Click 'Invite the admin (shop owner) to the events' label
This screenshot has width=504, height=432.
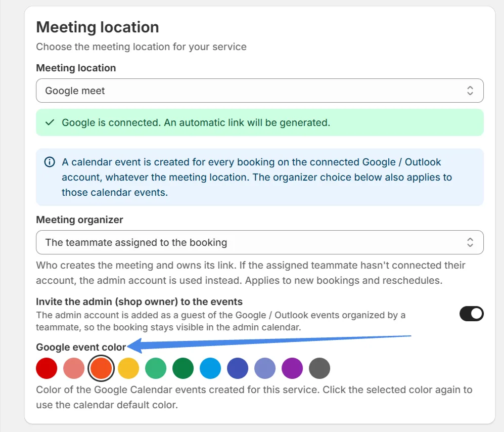pos(139,301)
